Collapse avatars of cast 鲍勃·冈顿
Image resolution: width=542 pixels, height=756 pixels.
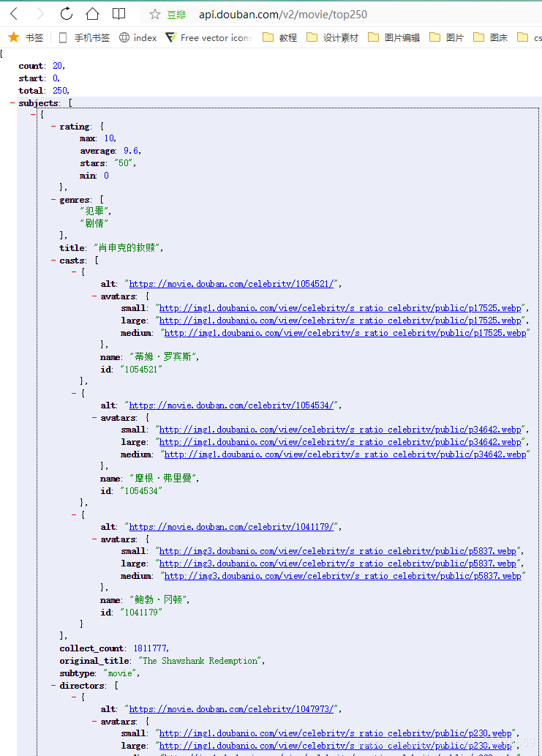click(x=94, y=539)
